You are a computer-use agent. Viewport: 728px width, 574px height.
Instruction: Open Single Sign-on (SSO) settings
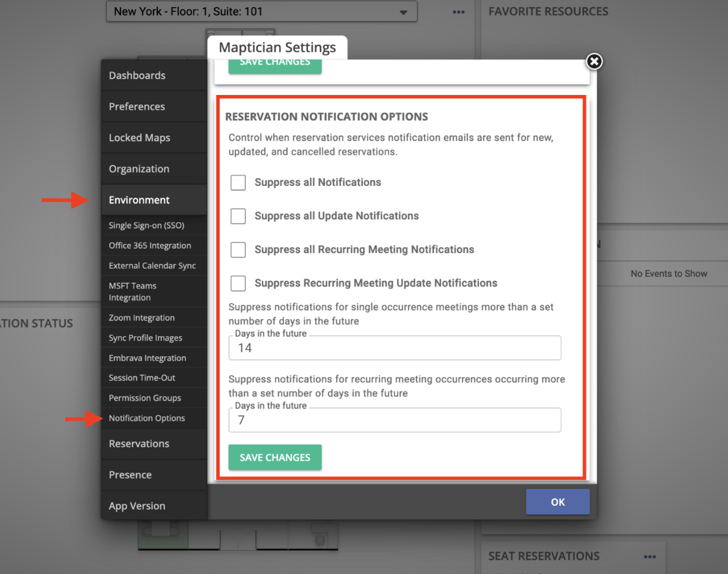click(147, 226)
